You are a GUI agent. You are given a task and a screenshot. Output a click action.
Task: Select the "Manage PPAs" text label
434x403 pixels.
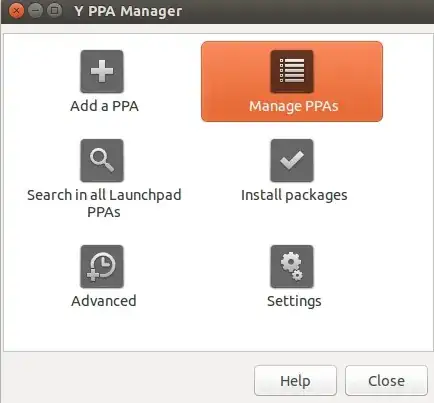[294, 106]
